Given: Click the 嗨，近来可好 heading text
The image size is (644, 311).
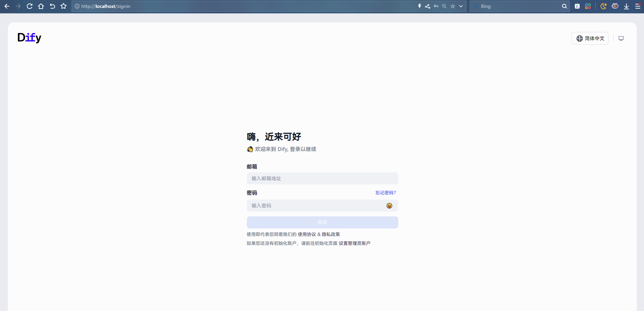Looking at the screenshot, I should [x=274, y=137].
